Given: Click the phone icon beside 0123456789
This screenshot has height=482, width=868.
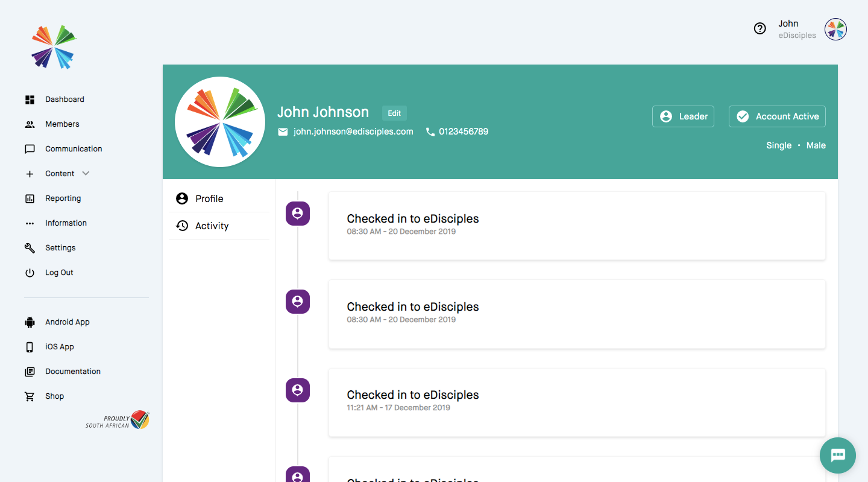Looking at the screenshot, I should click(429, 131).
